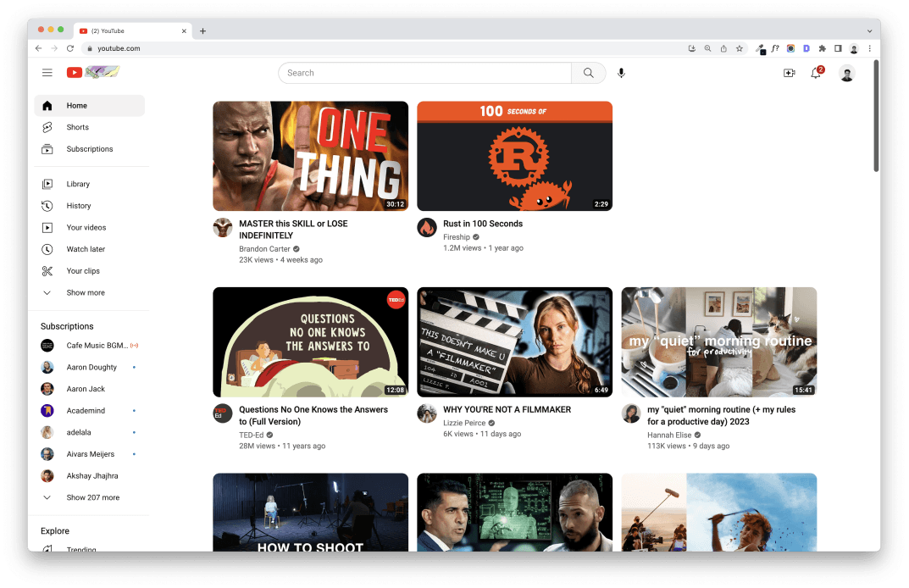Viewport: 909px width, 588px height.
Task: Open the Chrome tab search chevron
Action: click(x=869, y=31)
